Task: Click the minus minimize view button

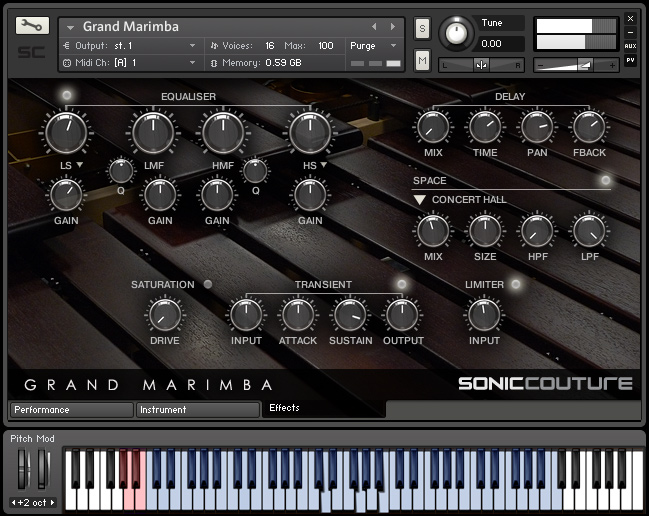Action: pyautogui.click(x=630, y=32)
